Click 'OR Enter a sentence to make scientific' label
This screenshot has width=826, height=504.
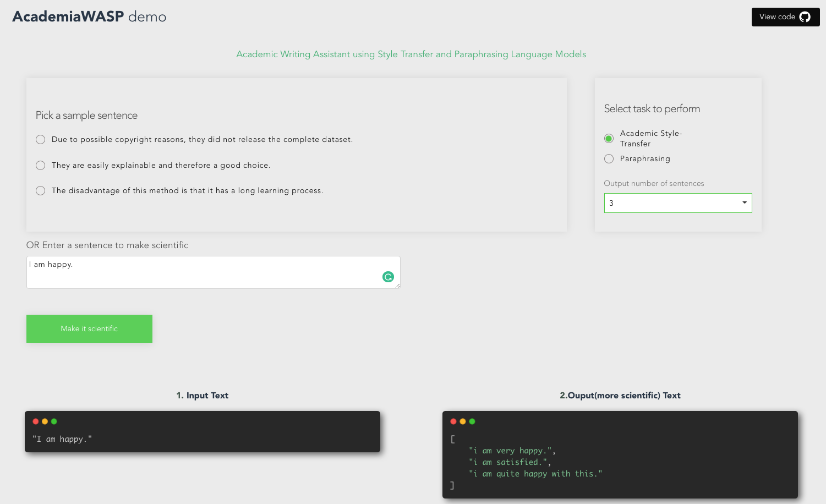pyautogui.click(x=107, y=245)
